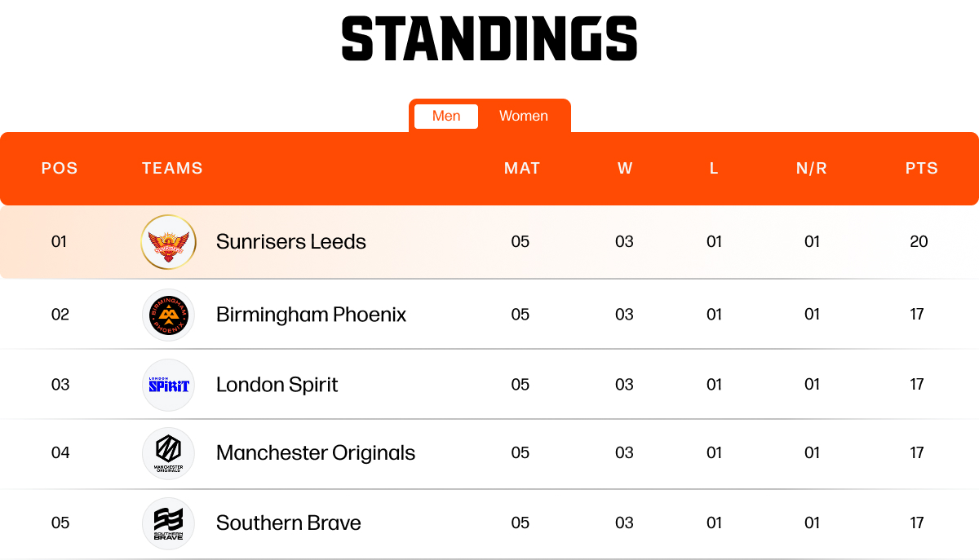979x560 pixels.
Task: Select the London Spirit team name
Action: pos(277,385)
